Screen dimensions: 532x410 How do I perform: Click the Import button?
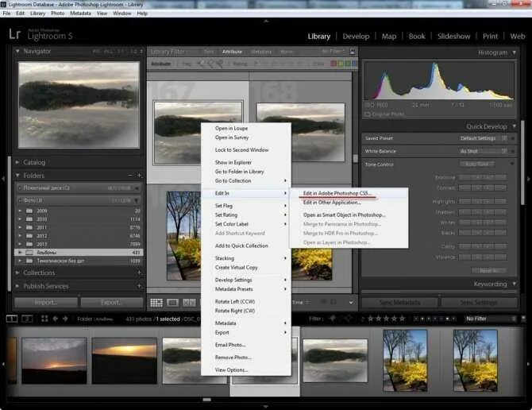46,302
